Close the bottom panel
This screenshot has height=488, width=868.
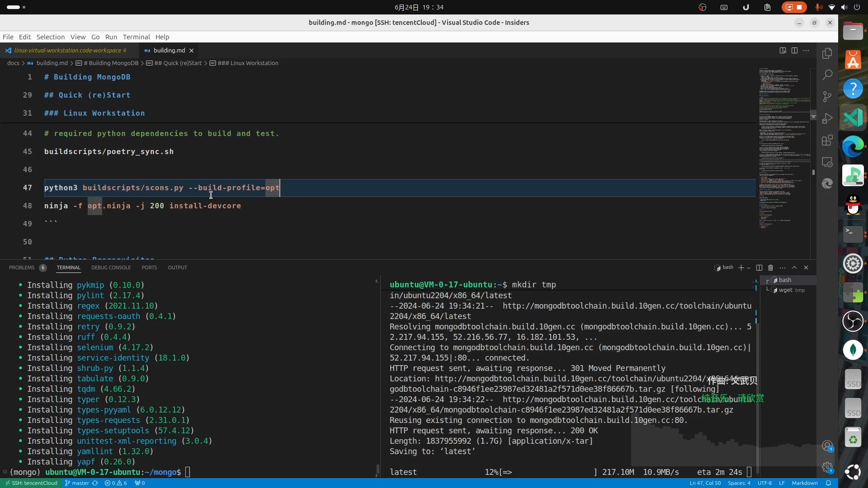point(806,267)
